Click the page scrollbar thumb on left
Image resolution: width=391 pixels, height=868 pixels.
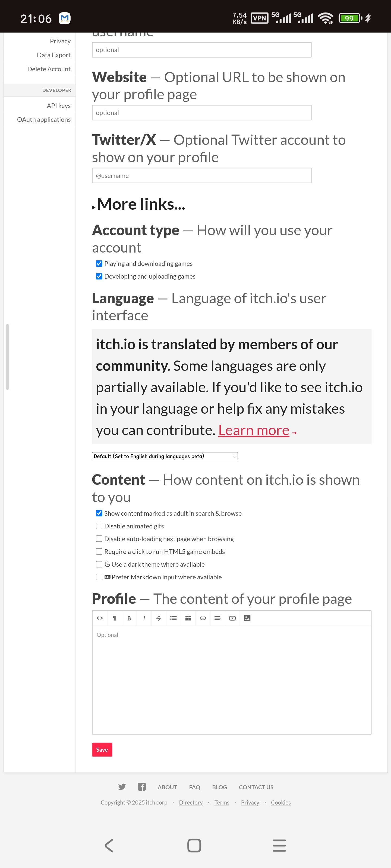tap(7, 357)
